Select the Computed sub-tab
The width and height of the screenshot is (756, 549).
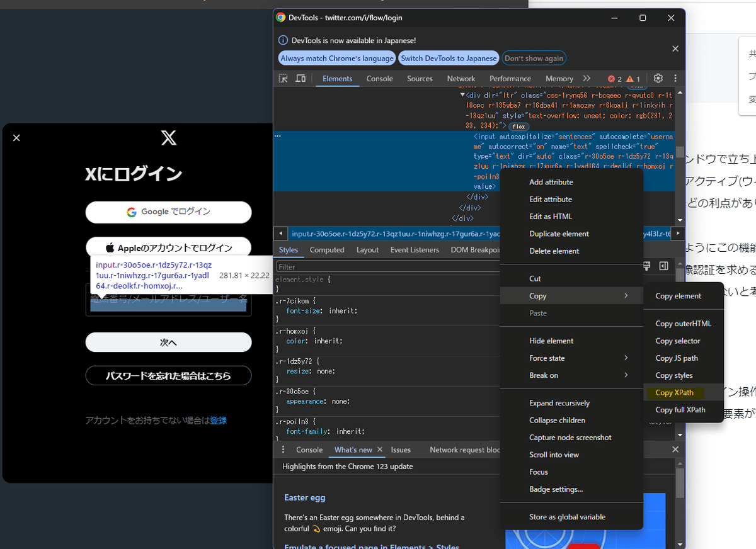[x=327, y=250]
